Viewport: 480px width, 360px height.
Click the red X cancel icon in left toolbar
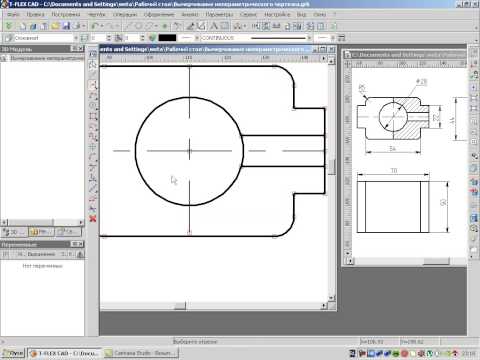click(x=93, y=219)
